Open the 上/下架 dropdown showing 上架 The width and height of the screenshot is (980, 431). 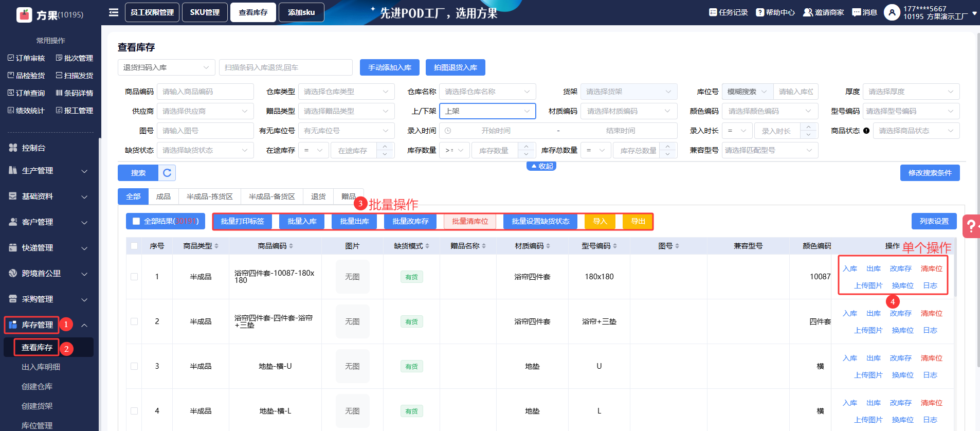coord(487,111)
